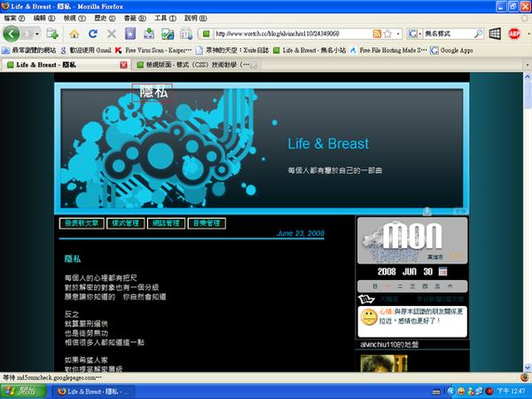Viewport: 532px width, 399px height.
Task: Click the 發表新文章 button
Action: pyautogui.click(x=82, y=223)
